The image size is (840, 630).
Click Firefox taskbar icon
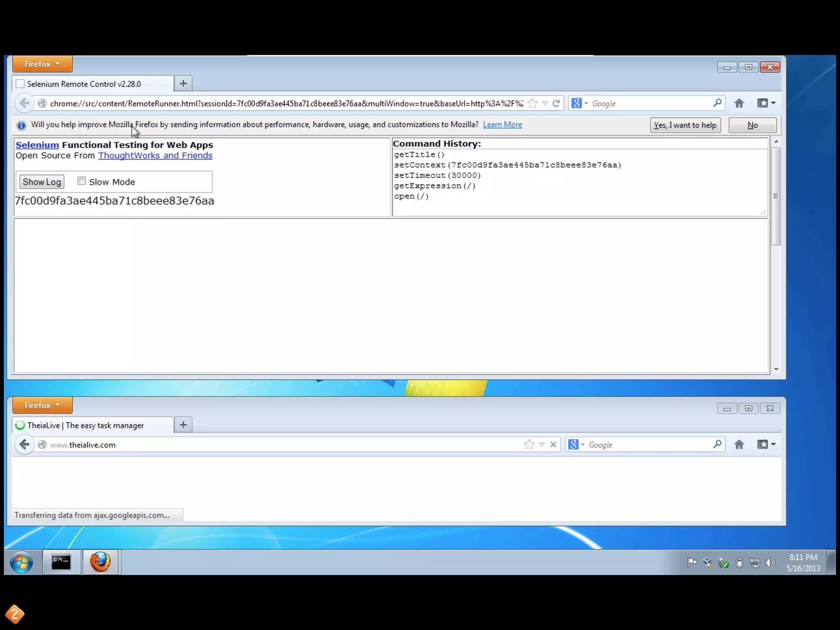(x=100, y=562)
